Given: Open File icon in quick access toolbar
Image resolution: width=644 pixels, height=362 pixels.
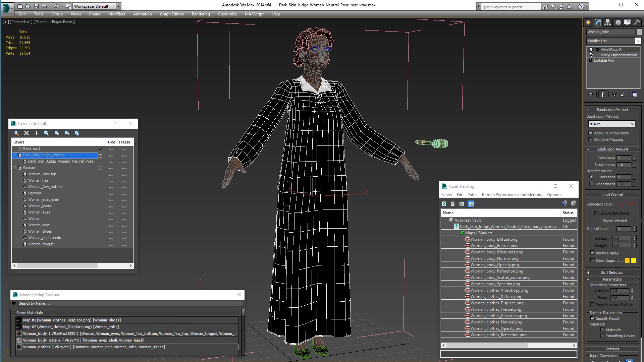Looking at the screenshot, I should (x=28, y=6).
